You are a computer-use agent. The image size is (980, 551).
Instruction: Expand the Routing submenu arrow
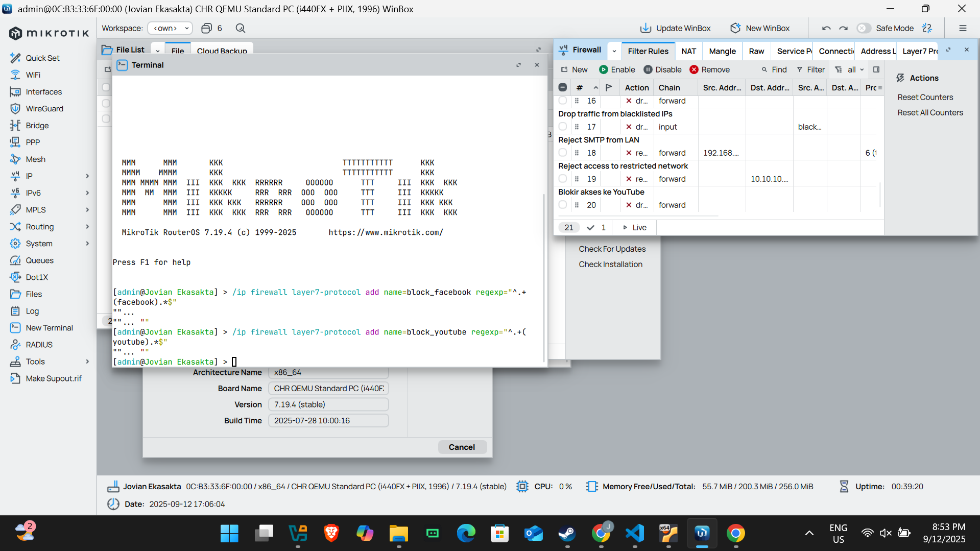(x=87, y=227)
